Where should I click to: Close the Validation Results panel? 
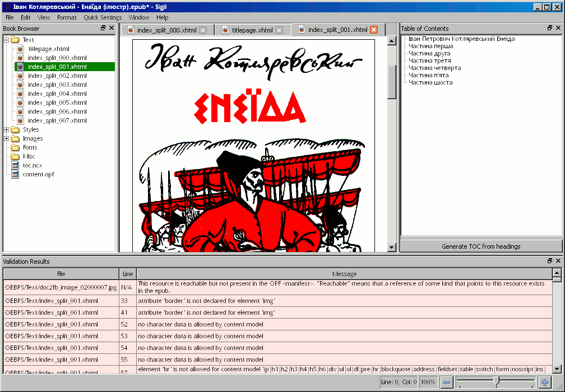coord(558,261)
